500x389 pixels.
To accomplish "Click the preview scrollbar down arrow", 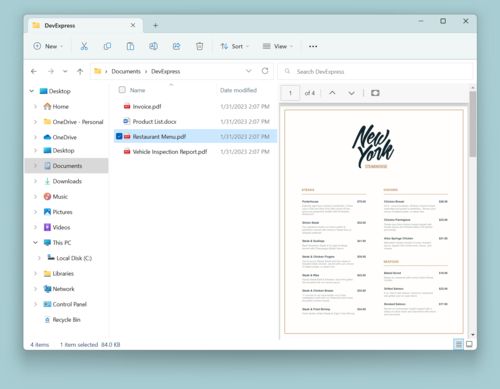I will click(x=472, y=334).
